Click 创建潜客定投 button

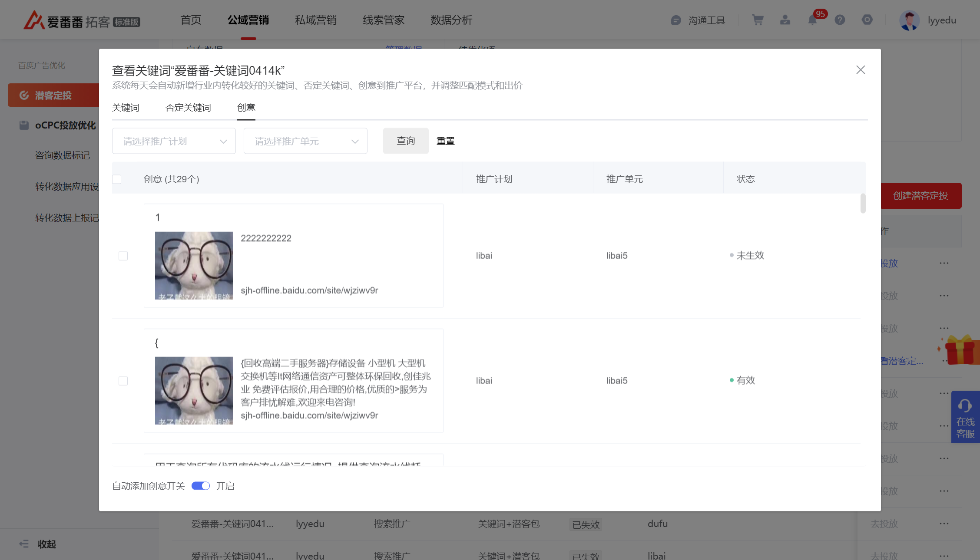921,196
